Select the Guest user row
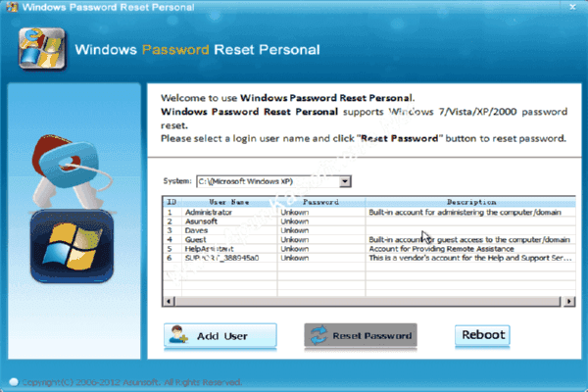Image resolution: width=588 pixels, height=392 pixels. 369,240
